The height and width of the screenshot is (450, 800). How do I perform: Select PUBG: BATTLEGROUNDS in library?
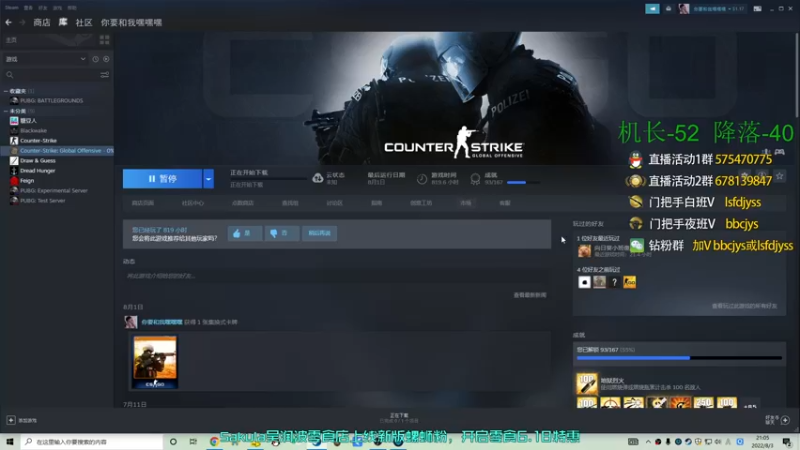51,101
